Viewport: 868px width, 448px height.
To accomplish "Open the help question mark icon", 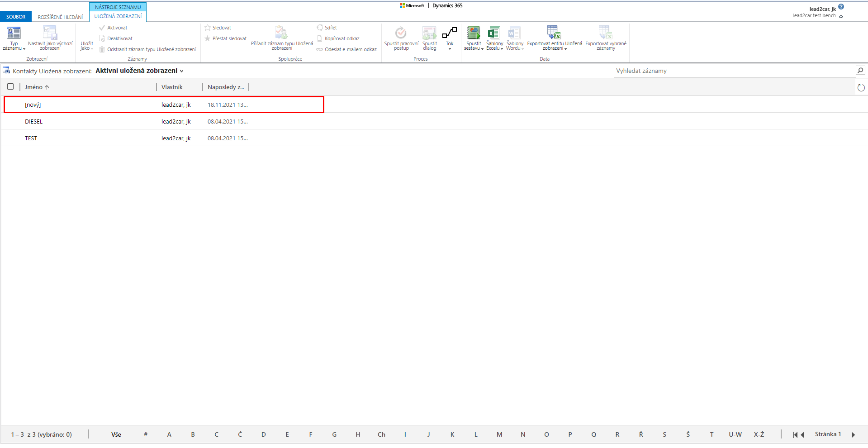I will point(841,7).
